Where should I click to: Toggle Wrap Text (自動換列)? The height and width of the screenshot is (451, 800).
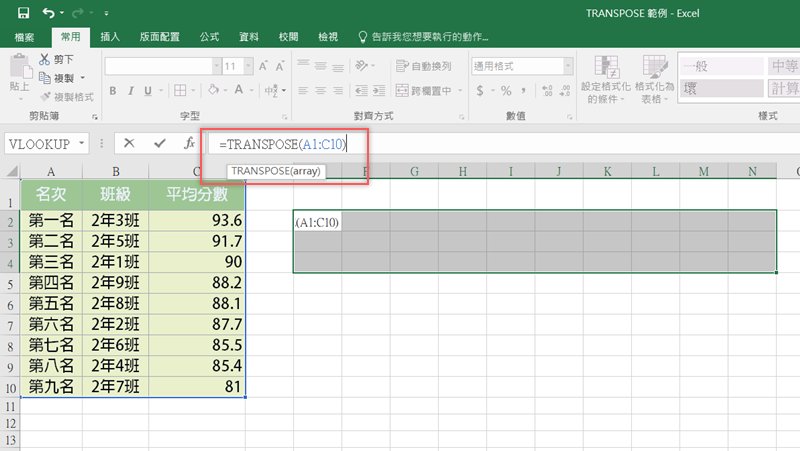423,66
